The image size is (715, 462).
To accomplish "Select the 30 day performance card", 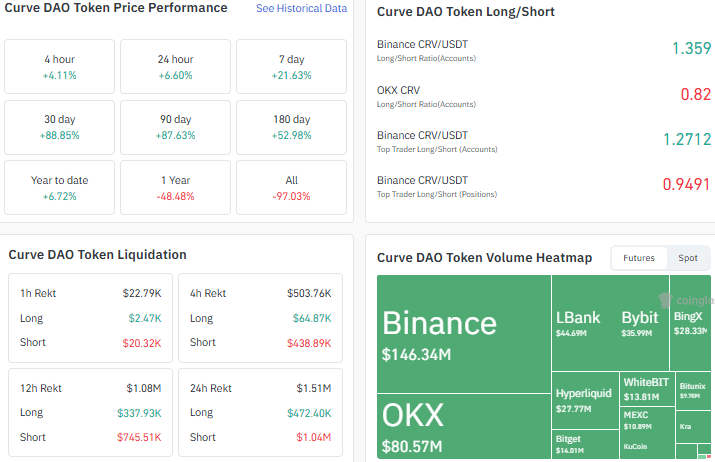I will click(59, 127).
